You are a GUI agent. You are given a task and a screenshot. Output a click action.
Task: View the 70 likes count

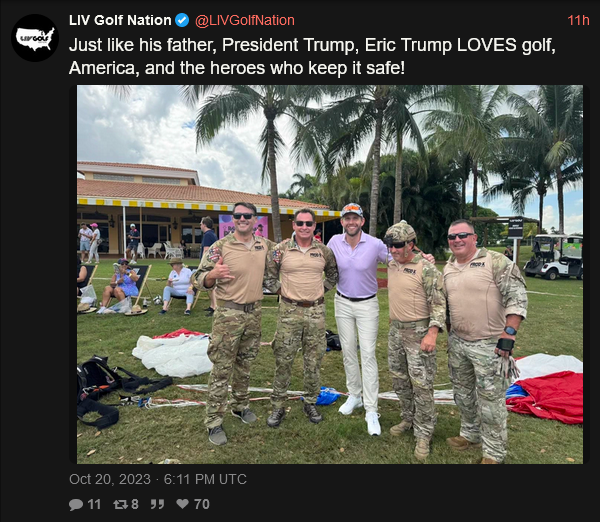pyautogui.click(x=202, y=504)
